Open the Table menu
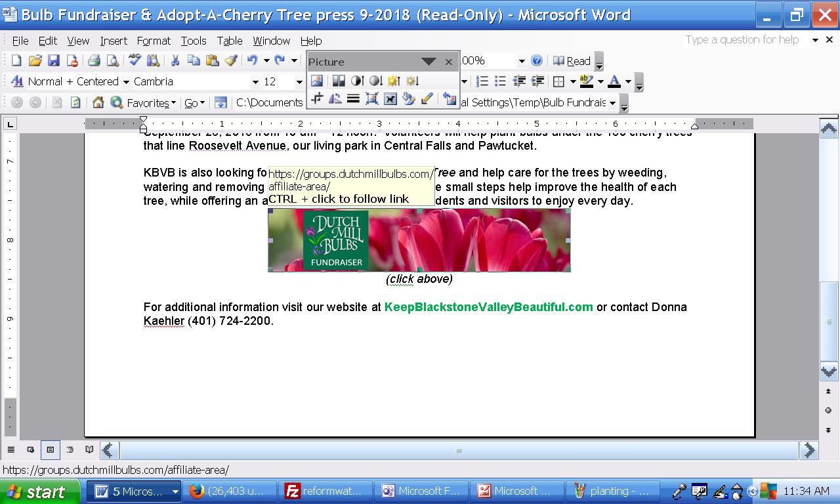The height and width of the screenshot is (504, 840). [x=230, y=41]
